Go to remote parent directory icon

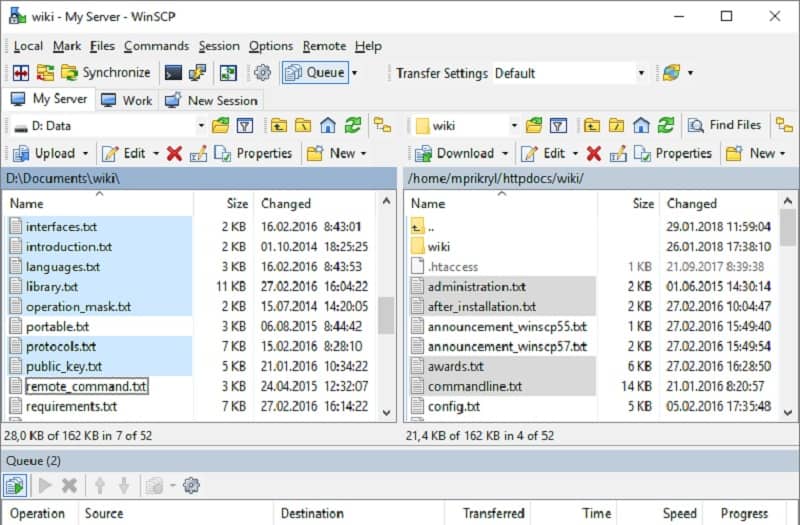(x=592, y=126)
